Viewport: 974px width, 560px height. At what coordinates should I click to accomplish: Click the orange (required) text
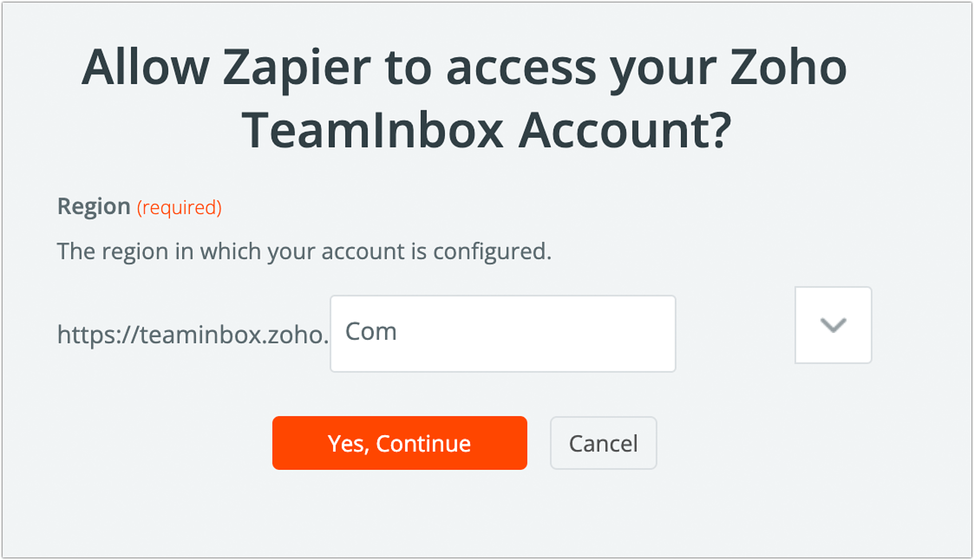click(x=179, y=207)
